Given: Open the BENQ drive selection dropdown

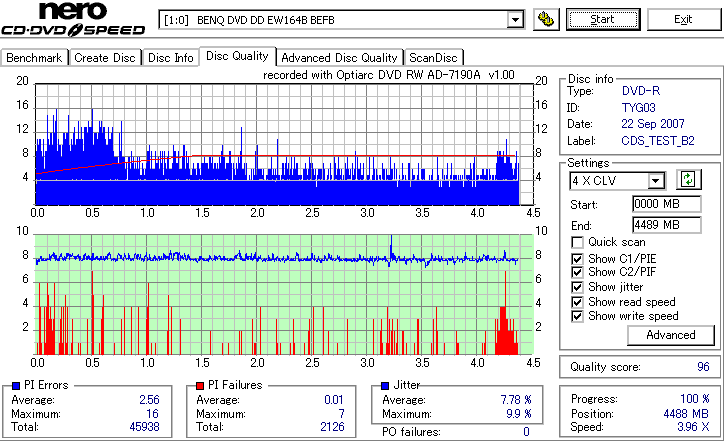Looking at the screenshot, I should pos(515,20).
